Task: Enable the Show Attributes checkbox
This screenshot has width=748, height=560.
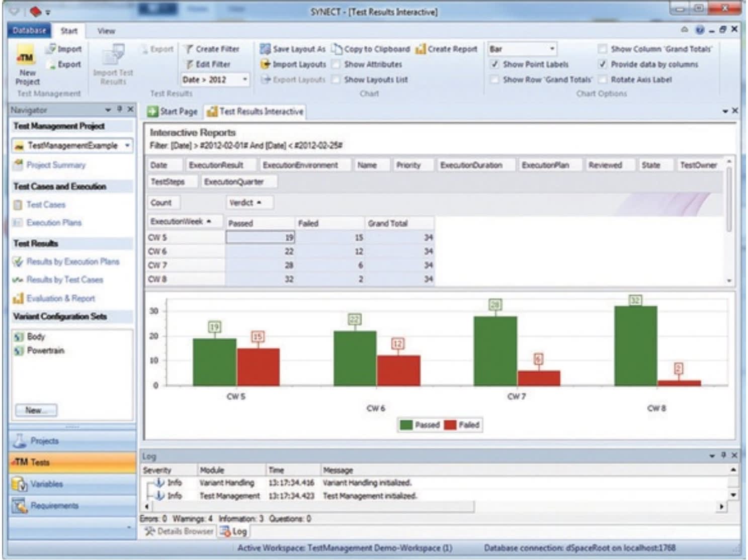Action: [336, 64]
